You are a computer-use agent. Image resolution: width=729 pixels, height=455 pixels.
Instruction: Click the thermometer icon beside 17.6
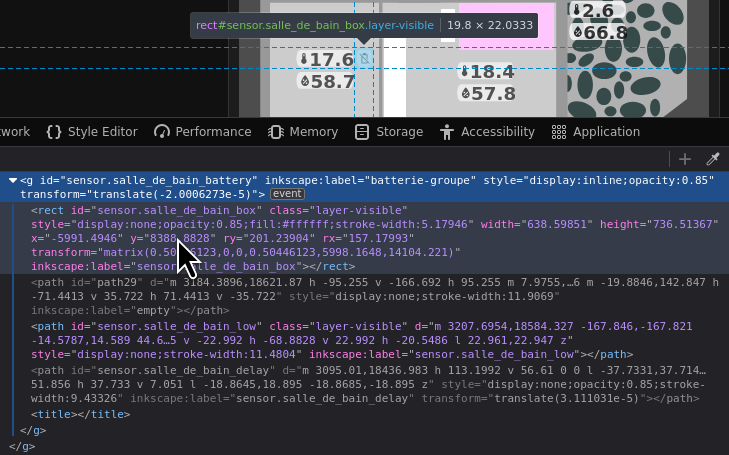click(304, 59)
